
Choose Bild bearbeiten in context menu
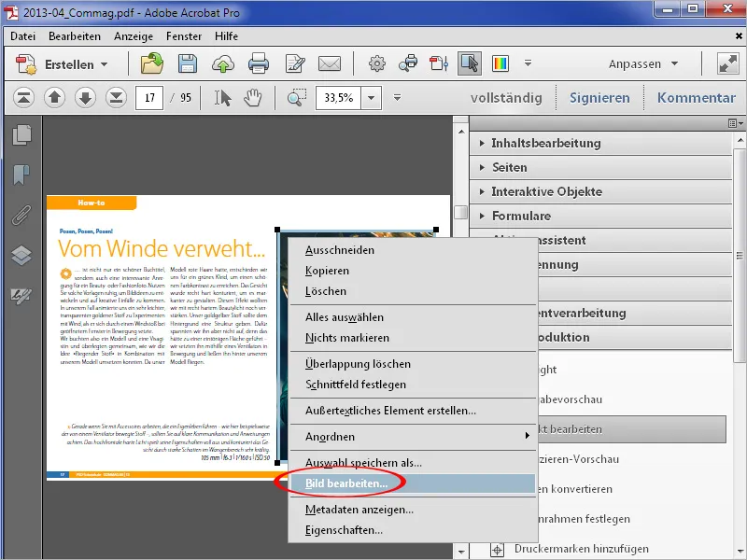click(x=413, y=483)
